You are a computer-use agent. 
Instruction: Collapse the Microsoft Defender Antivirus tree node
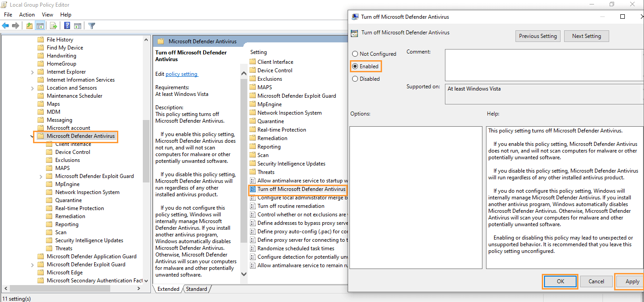[32, 136]
